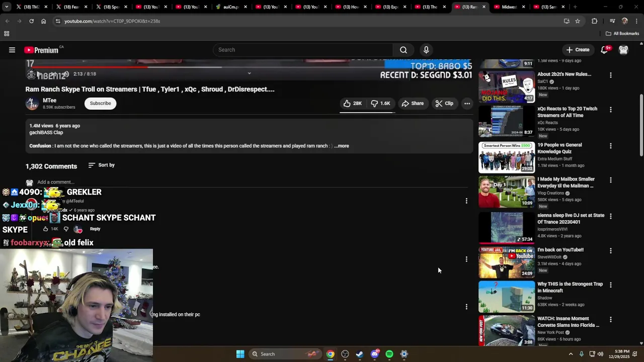Open options for '19 People vs General Knowledge' video
The image size is (644, 362).
[x=611, y=146]
